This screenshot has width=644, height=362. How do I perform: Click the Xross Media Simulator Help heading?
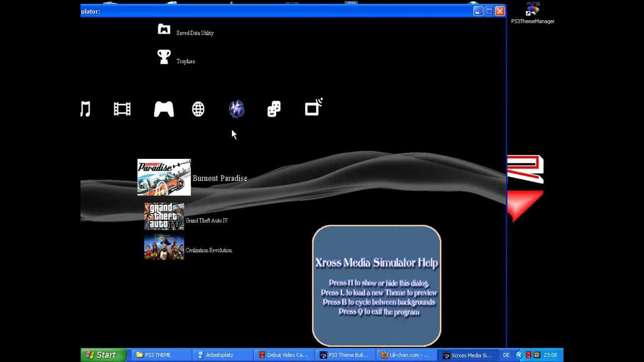click(x=376, y=263)
